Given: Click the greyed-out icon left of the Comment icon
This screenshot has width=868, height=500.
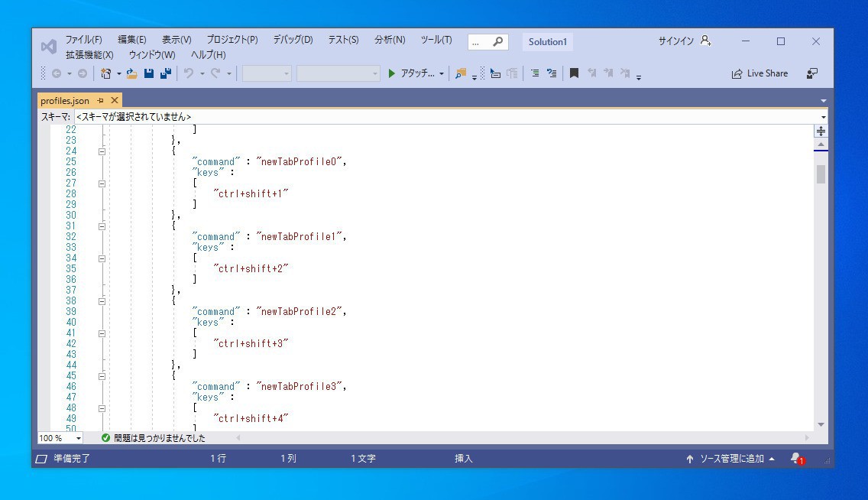Looking at the screenshot, I should pyautogui.click(x=512, y=73).
